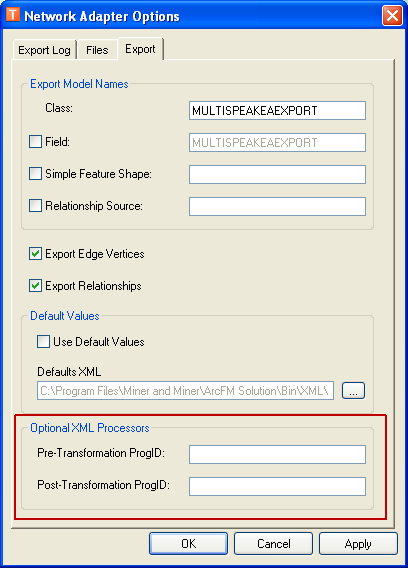Focus the Relationship Source input field

(x=277, y=206)
